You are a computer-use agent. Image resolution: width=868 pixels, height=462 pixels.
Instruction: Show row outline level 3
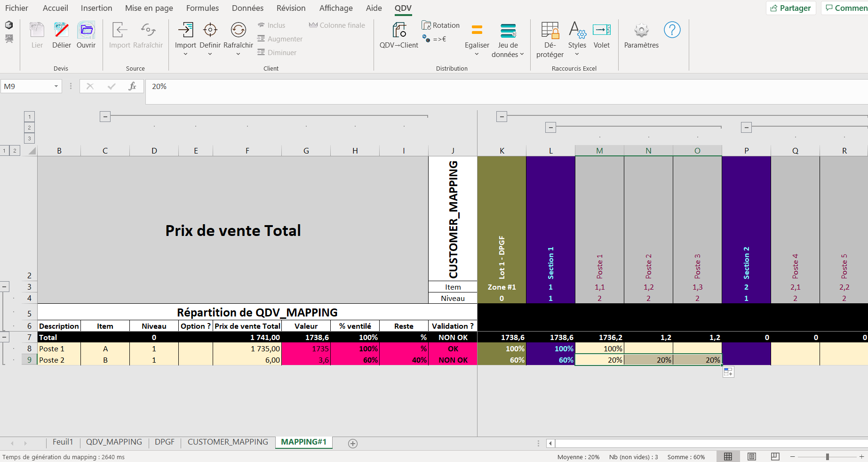(29, 138)
